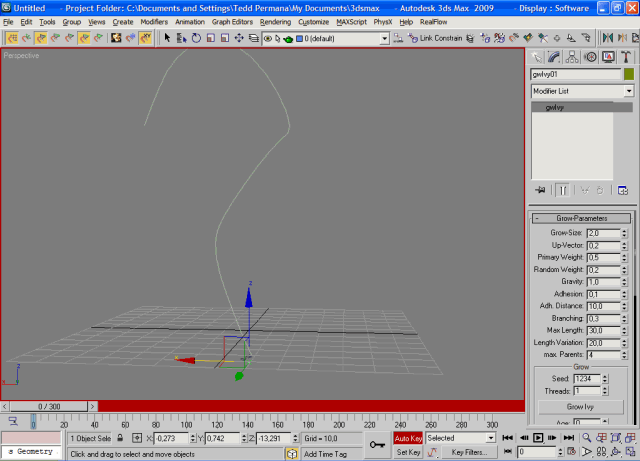The width and height of the screenshot is (640, 461).
Task: Open the Create command panel tab
Action: [x=536, y=57]
